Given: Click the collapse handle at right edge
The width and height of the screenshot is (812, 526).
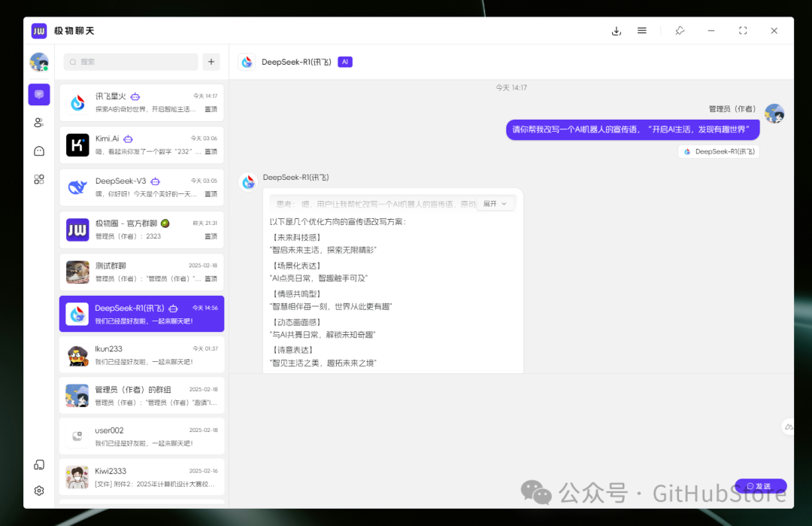Looking at the screenshot, I should tap(788, 427).
